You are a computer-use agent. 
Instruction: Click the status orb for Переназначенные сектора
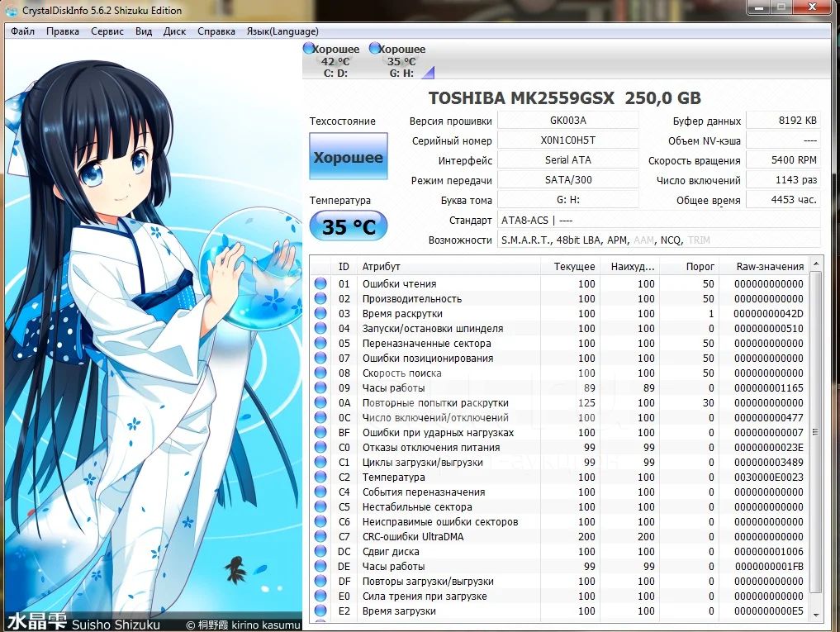[320, 343]
